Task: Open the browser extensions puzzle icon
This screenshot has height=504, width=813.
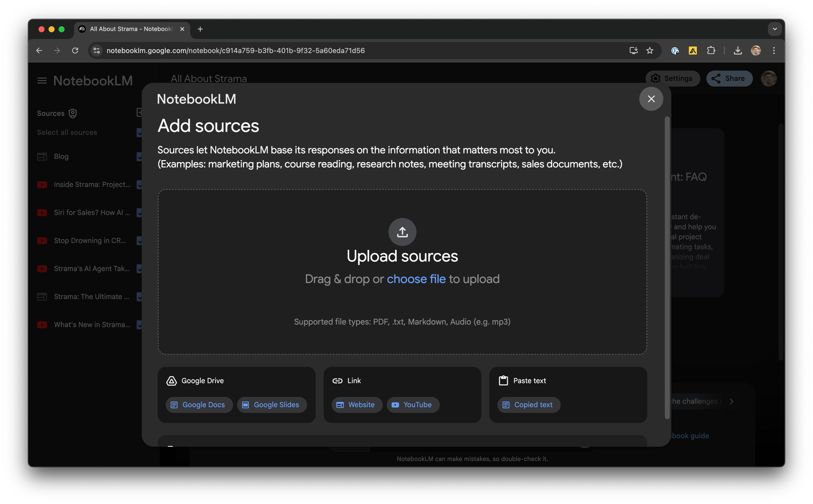Action: pyautogui.click(x=711, y=50)
